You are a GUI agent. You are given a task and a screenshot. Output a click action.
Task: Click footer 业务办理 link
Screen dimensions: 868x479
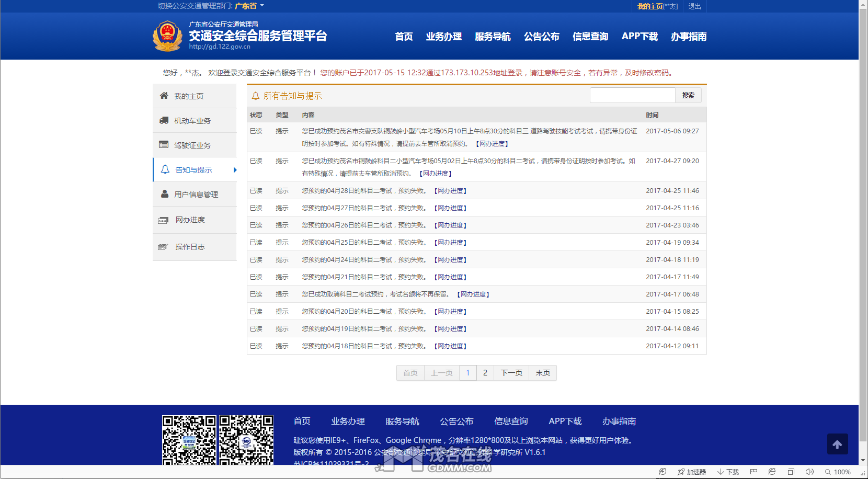(348, 421)
